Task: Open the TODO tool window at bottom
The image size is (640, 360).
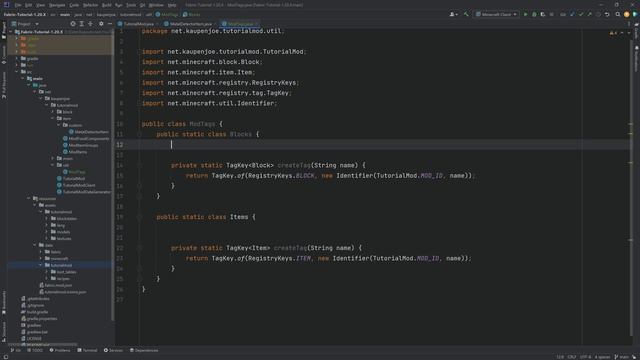Action: pyautogui.click(x=35, y=350)
